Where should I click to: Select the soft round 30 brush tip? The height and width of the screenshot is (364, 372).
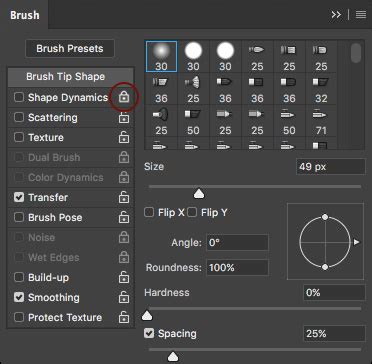pos(161,56)
